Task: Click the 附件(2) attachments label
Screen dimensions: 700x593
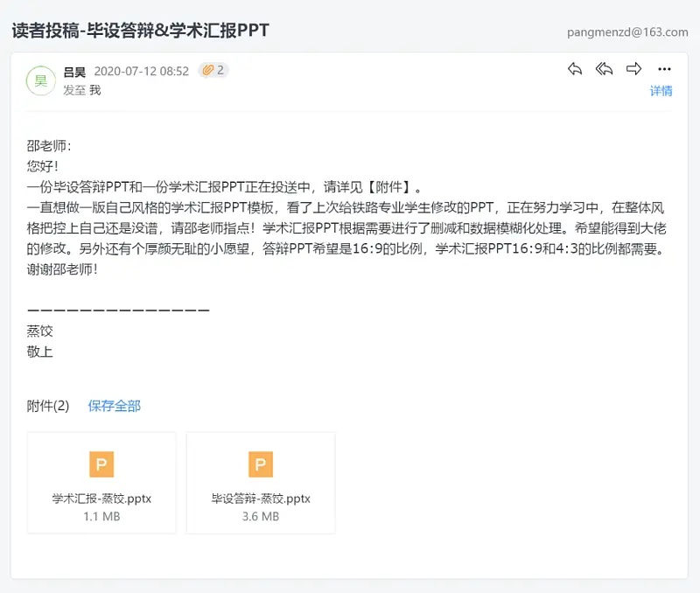Action: click(48, 406)
